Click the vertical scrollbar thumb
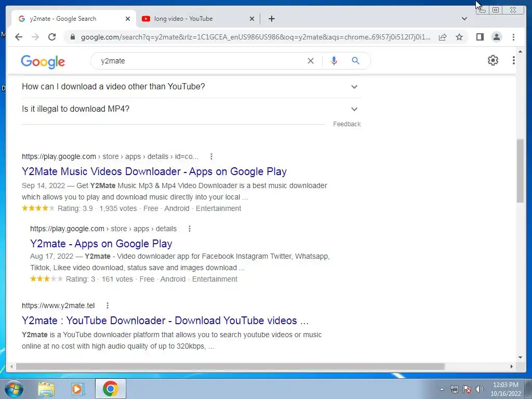The image size is (532, 399). [521, 170]
